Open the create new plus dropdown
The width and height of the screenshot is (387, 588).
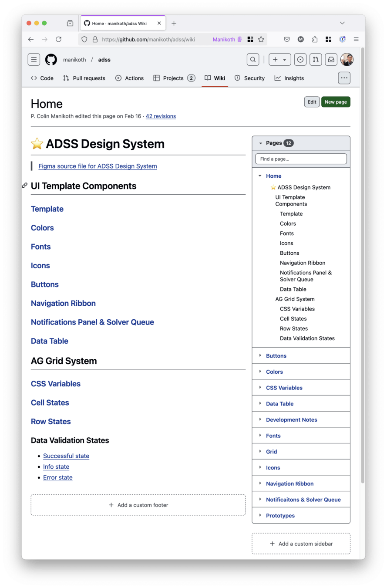[x=279, y=60]
